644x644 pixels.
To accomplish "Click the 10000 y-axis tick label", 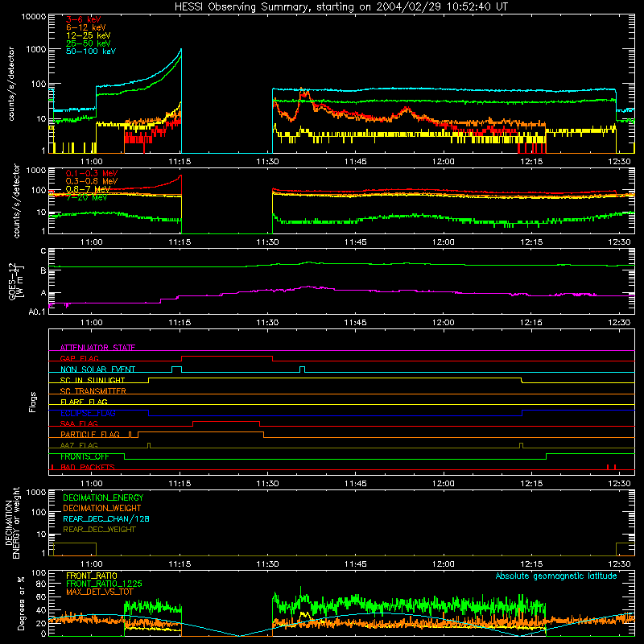I will (34, 17).
